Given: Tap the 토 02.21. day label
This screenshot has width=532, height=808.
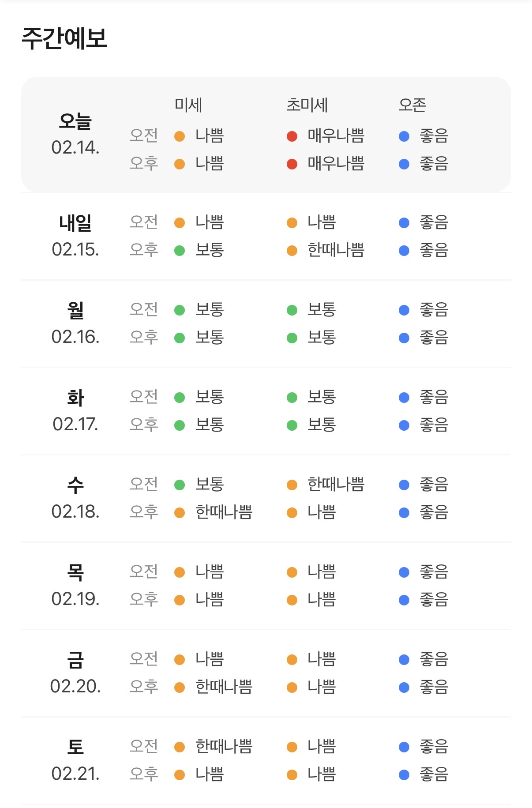Looking at the screenshot, I should pos(75,760).
